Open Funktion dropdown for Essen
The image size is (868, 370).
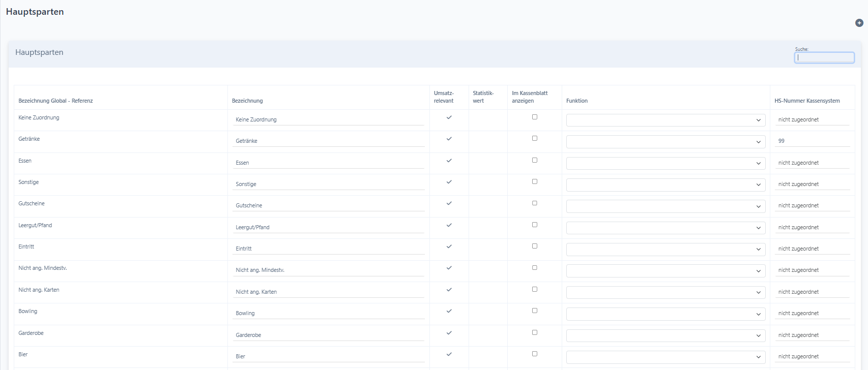(x=666, y=163)
